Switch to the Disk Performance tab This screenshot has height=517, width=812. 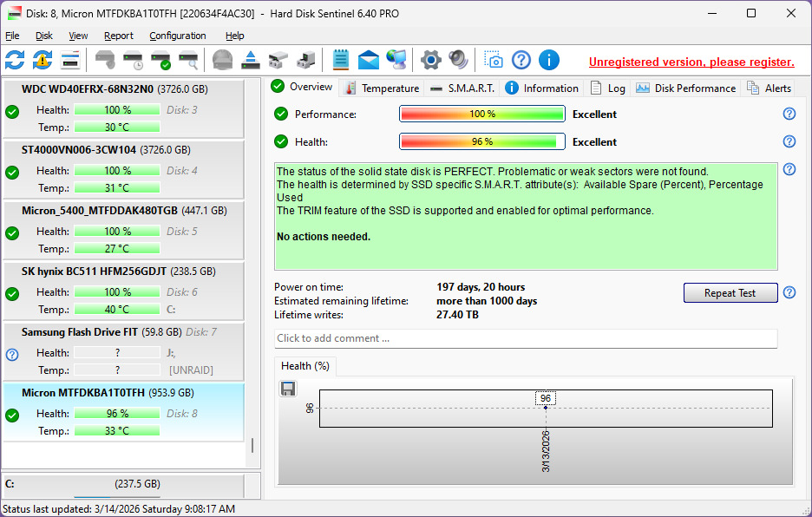pos(685,88)
